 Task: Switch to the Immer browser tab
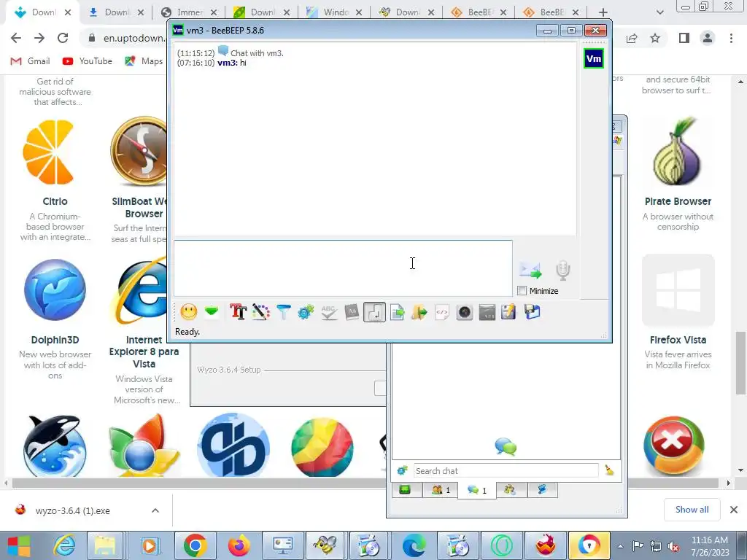[190, 12]
